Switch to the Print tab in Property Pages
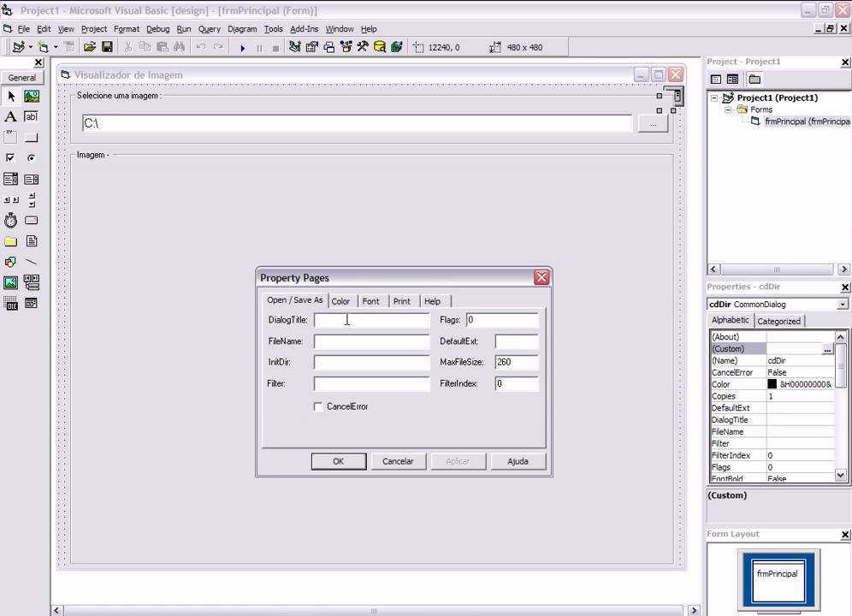Screen dimensions: 852x616 pyautogui.click(x=401, y=301)
